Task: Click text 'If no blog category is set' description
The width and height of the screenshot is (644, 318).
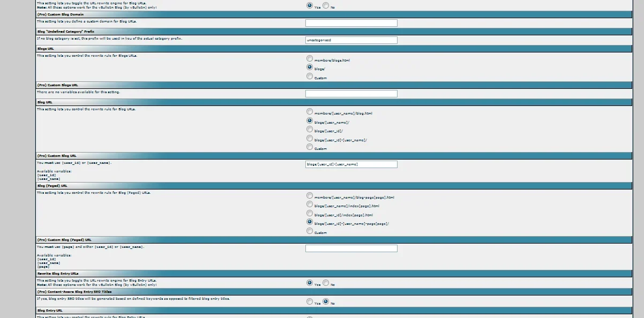Action: click(x=109, y=39)
